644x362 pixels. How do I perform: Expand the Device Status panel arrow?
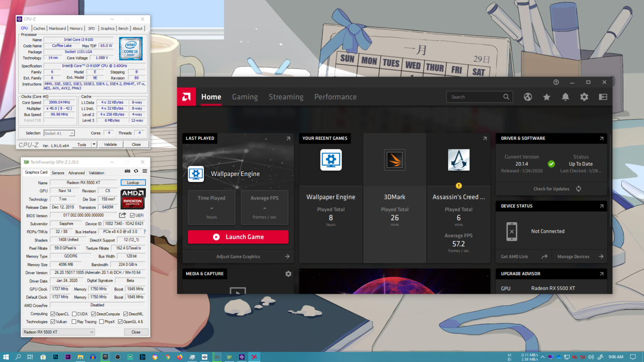point(601,206)
